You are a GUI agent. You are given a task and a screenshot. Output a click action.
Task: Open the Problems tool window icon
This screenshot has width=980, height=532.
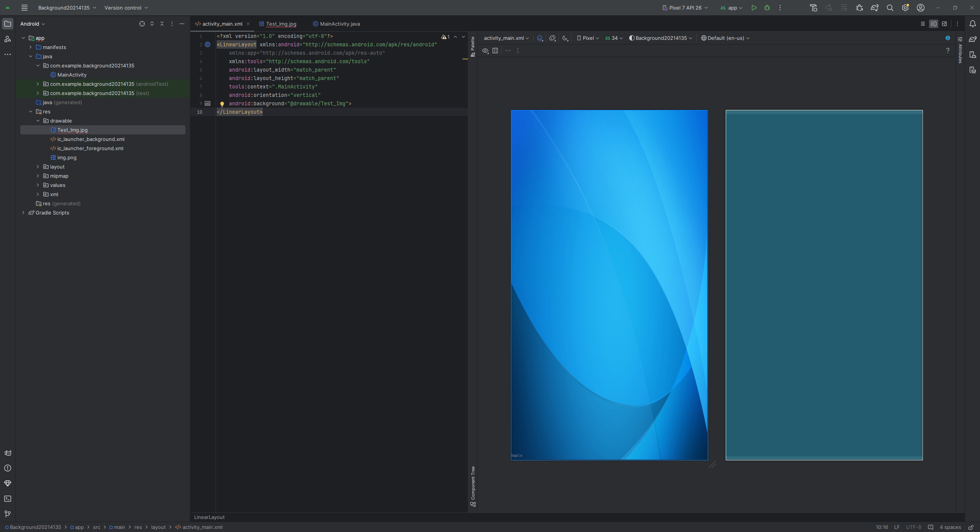(8, 468)
